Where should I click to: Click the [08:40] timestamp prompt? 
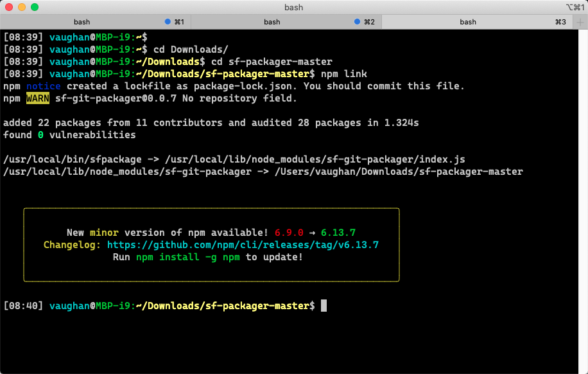23,306
